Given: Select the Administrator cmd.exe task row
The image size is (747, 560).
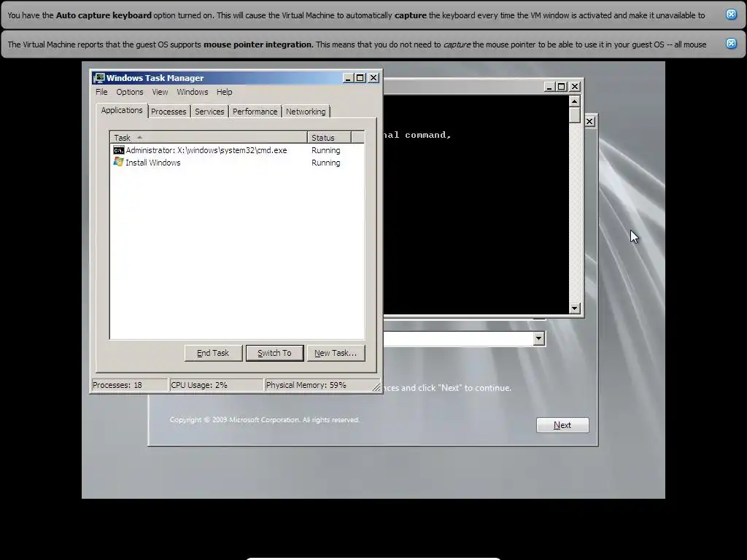Looking at the screenshot, I should 237,150.
